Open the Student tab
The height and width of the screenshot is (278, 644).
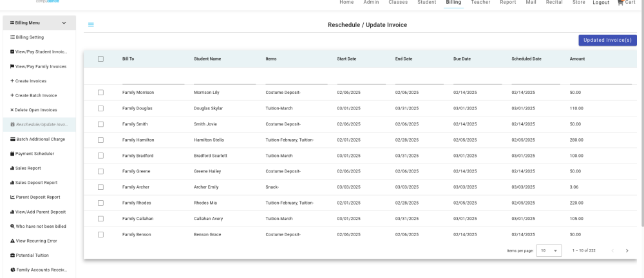427,3
